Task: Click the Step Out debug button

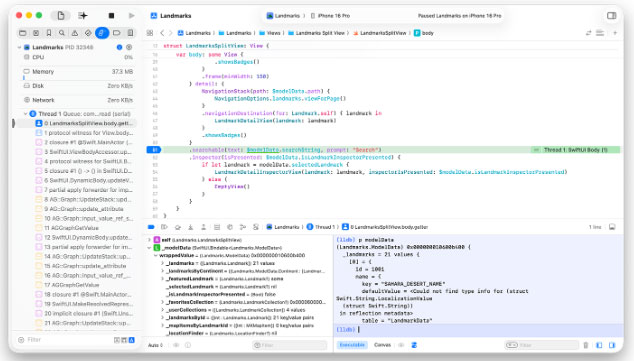Action: [x=203, y=227]
